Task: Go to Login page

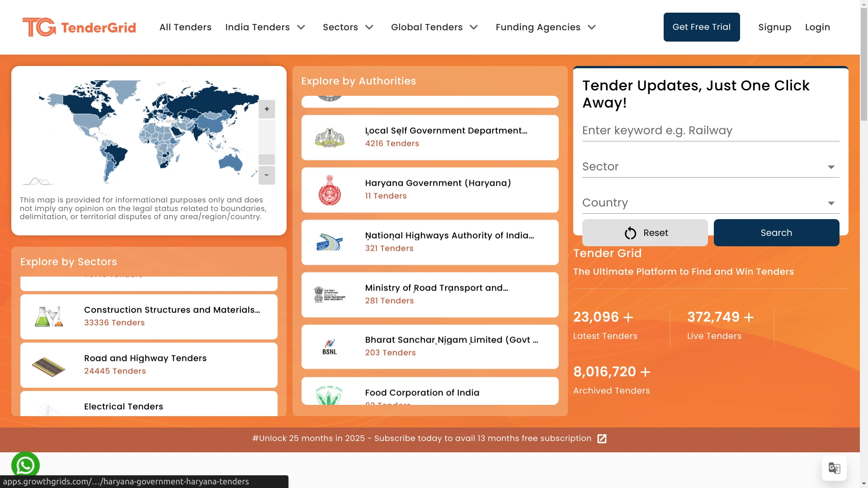Action: click(x=817, y=27)
